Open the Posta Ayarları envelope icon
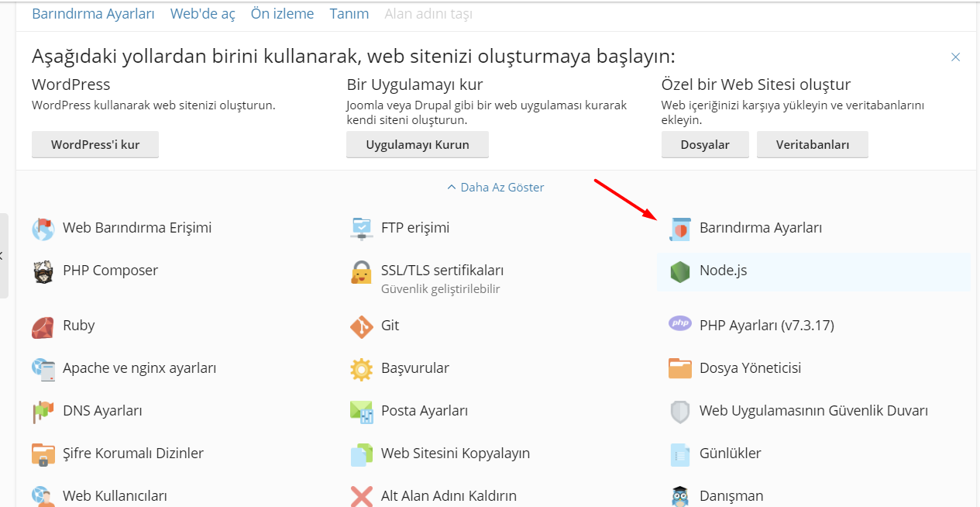The height and width of the screenshot is (507, 980). (x=362, y=412)
